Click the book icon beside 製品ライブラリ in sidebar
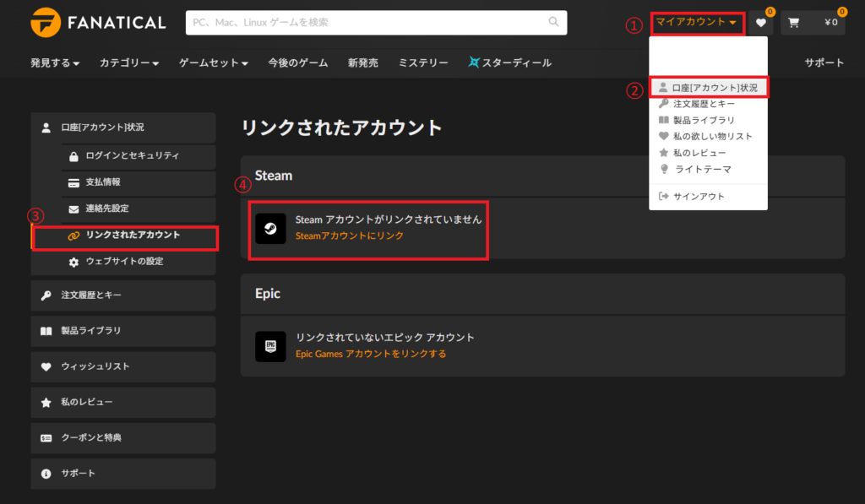The width and height of the screenshot is (865, 504). coord(46,331)
